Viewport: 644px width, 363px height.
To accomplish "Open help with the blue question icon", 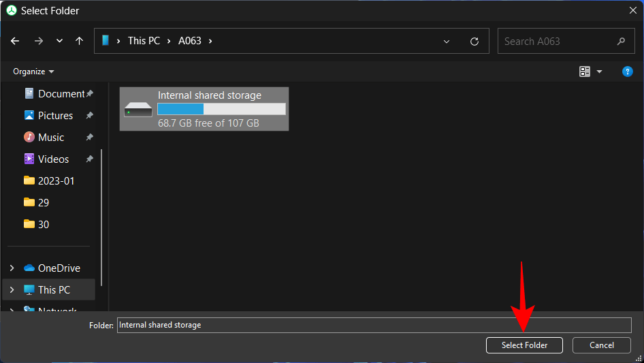I will [x=627, y=72].
